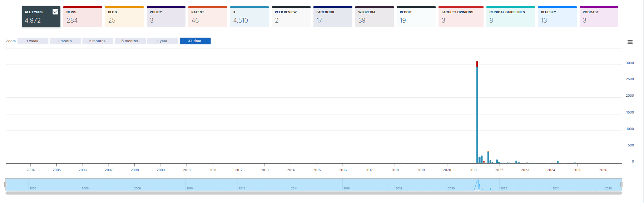Image resolution: width=644 pixels, height=203 pixels.
Task: Set zoom to 1 week
Action: coord(33,41)
